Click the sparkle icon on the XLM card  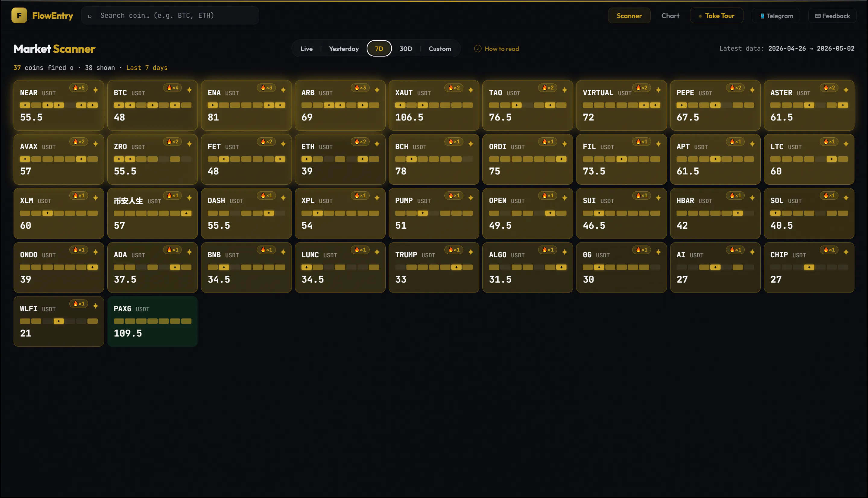click(x=96, y=198)
